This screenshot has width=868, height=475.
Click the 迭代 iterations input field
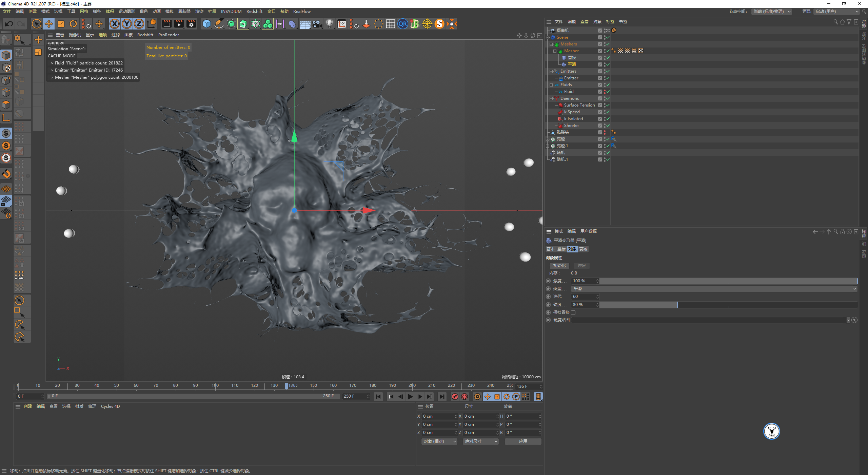(585, 297)
